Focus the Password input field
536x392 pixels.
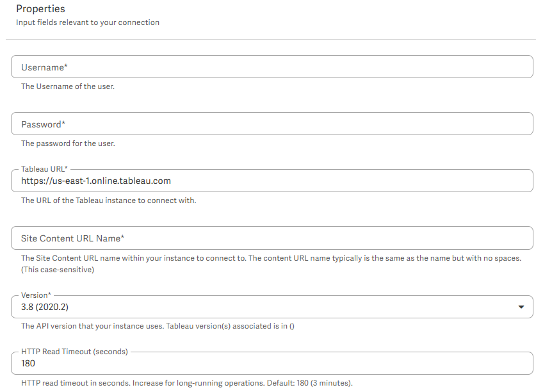coord(272,124)
